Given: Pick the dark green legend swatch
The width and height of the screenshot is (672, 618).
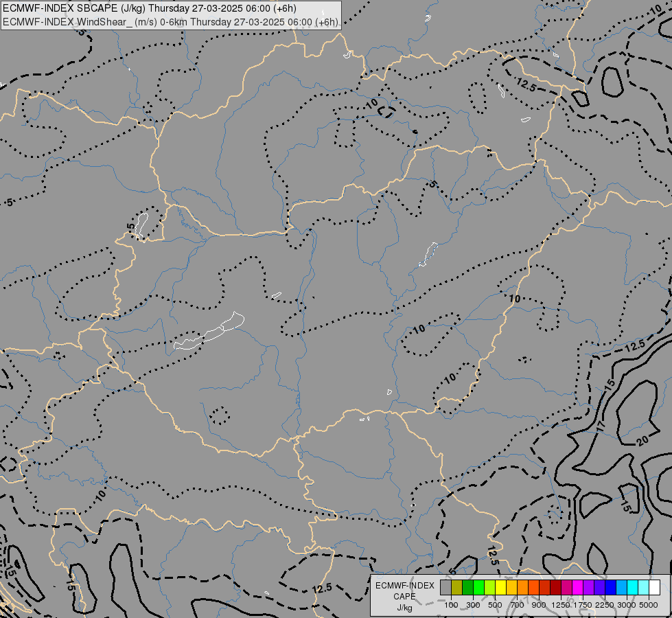Looking at the screenshot, I should [468, 587].
